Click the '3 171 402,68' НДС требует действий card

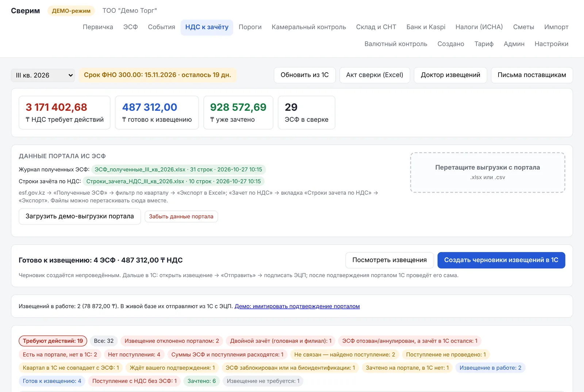[64, 113]
